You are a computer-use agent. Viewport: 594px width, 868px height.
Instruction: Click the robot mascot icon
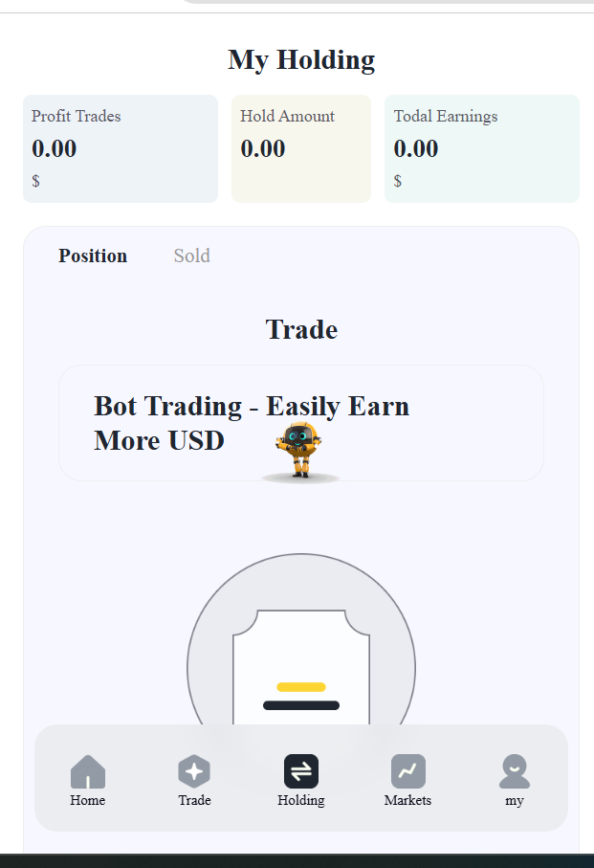[x=300, y=450]
